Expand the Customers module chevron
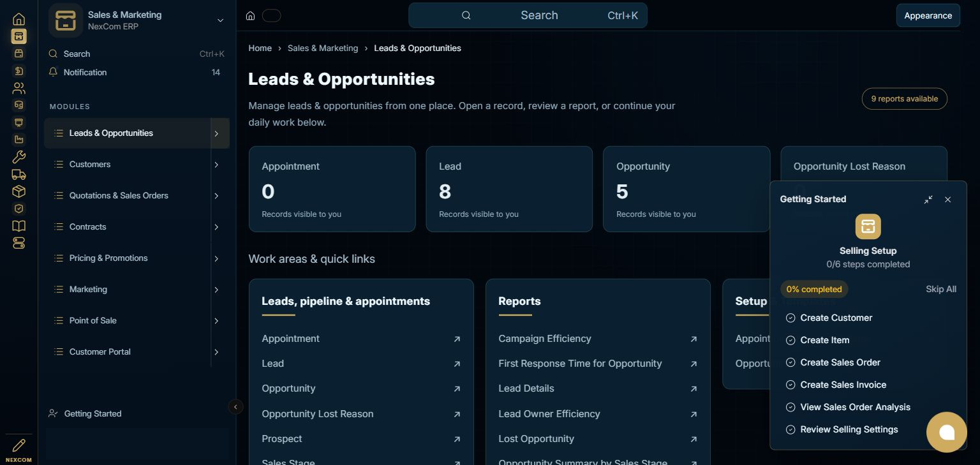Screen dimensions: 980x465 point(216,165)
